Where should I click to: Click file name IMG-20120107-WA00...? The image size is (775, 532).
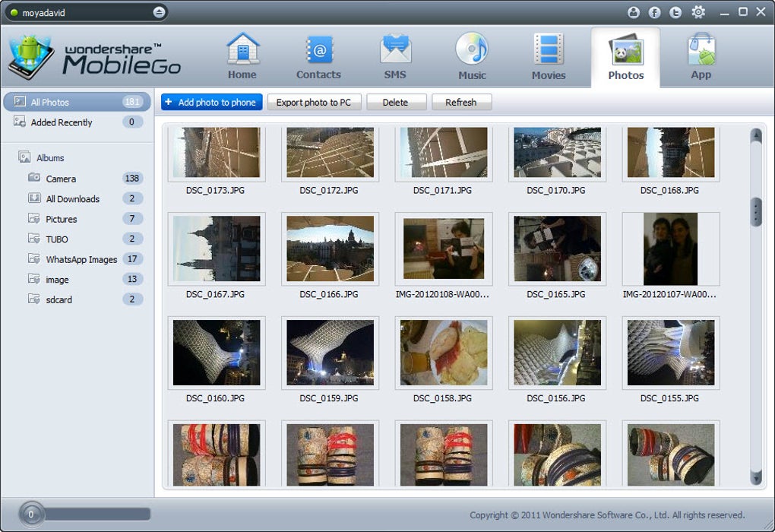[669, 294]
